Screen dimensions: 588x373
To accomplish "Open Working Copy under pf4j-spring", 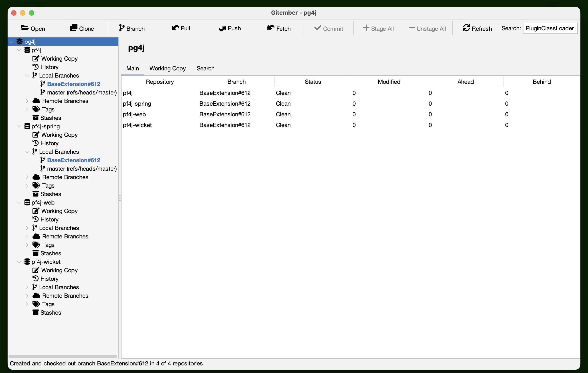I will coord(59,135).
